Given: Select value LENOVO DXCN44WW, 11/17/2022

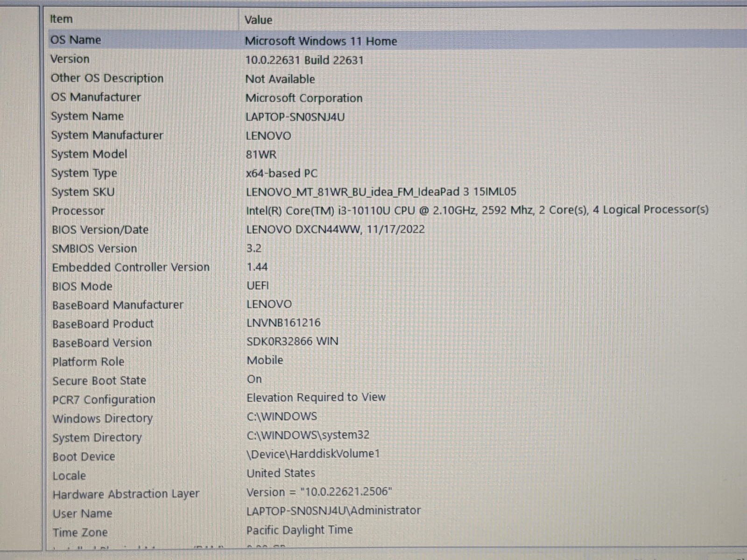Looking at the screenshot, I should 335,229.
